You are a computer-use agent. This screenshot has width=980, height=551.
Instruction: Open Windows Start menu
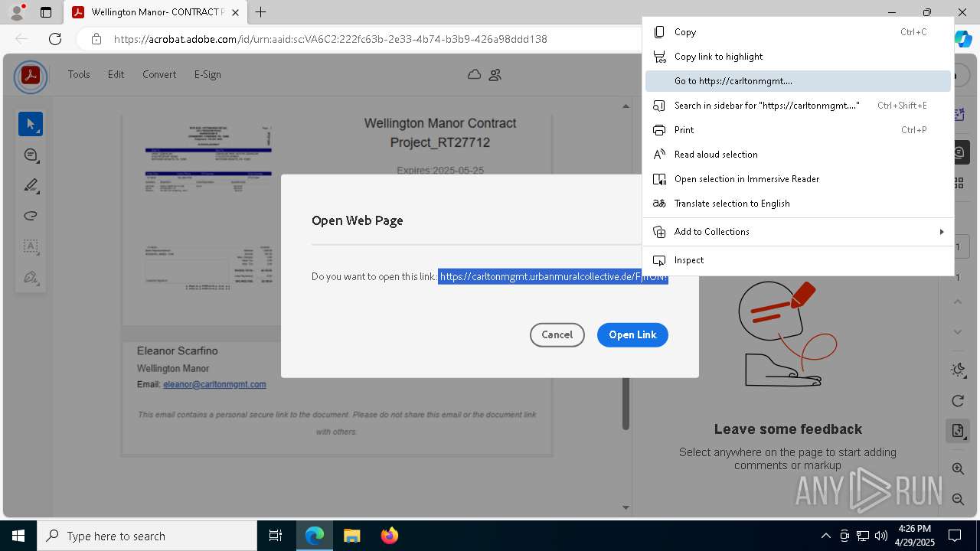coord(18,536)
